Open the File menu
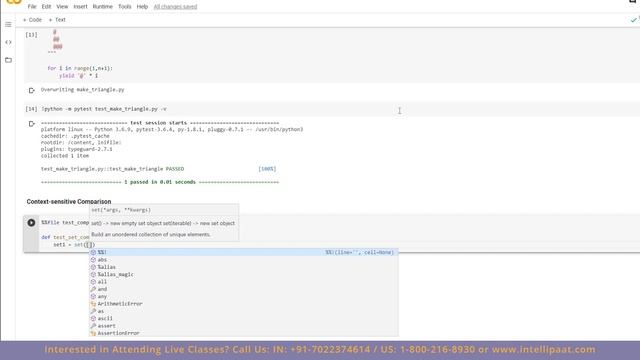 coord(32,7)
